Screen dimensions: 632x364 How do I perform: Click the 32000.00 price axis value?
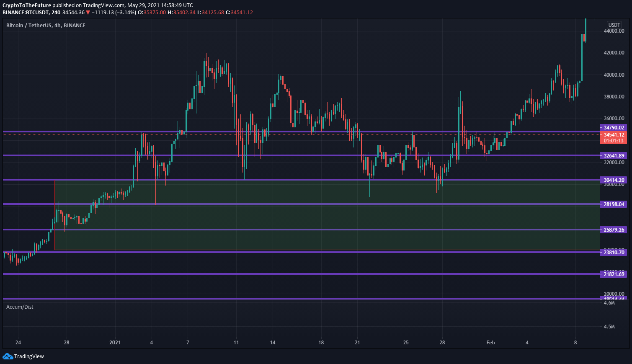pyautogui.click(x=614, y=163)
